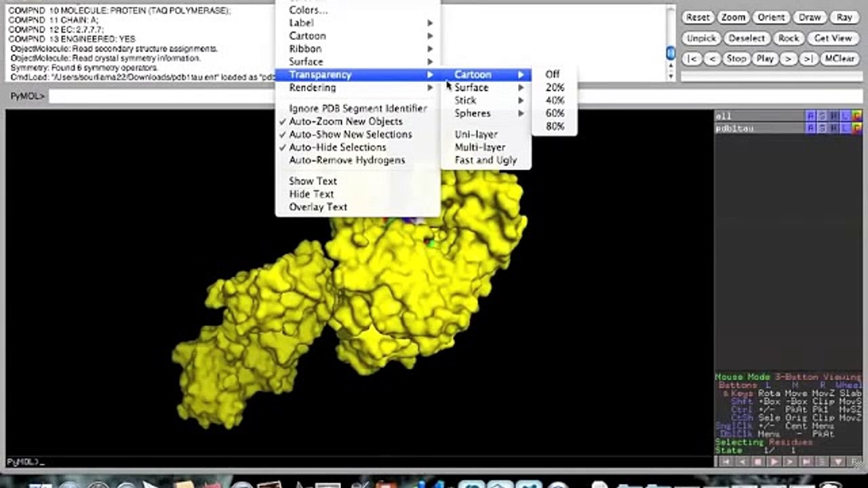Viewport: 868px width, 488px height.
Task: Open Action menu for the 'all' row
Action: coord(810,117)
